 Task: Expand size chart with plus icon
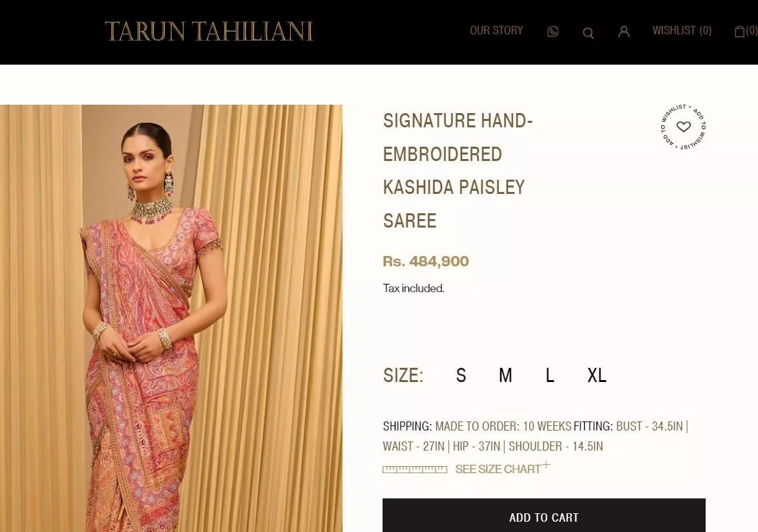546,465
